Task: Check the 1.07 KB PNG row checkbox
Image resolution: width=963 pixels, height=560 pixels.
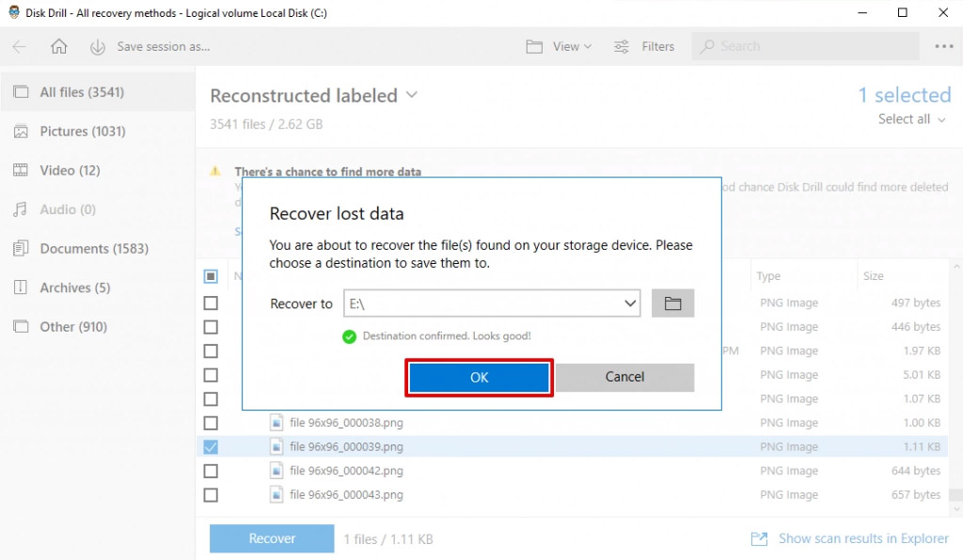Action: pos(211,398)
